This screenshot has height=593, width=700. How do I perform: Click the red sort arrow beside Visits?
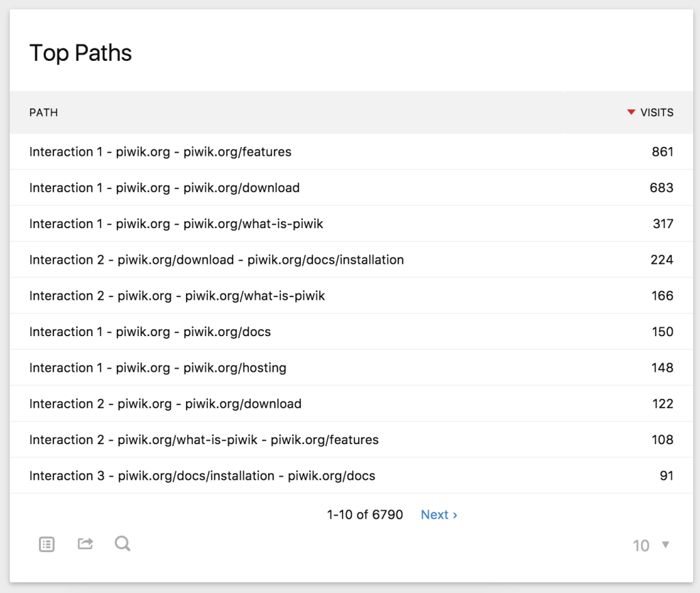(631, 113)
